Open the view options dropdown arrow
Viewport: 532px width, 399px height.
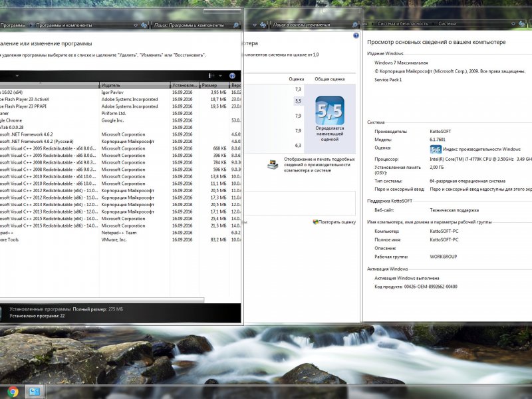[x=220, y=76]
